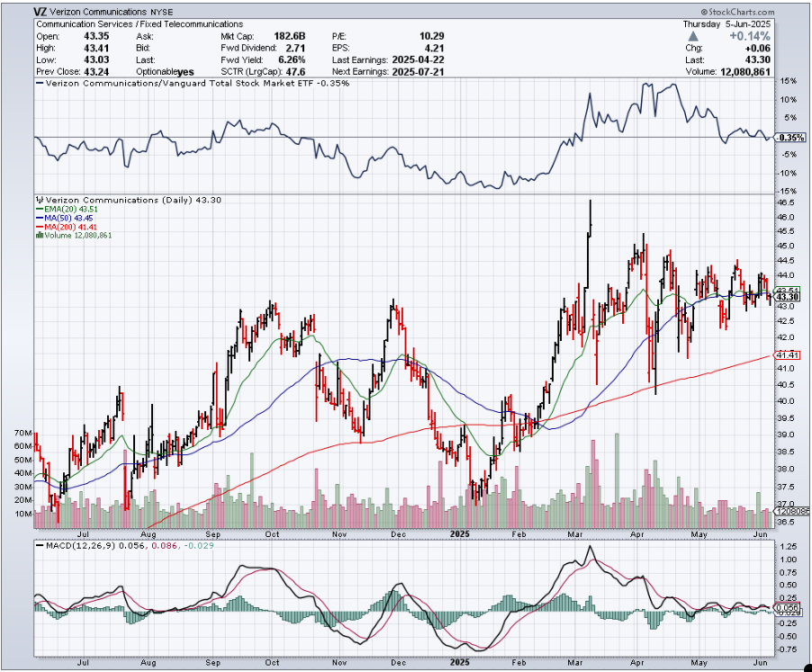
Task: Click the red MA(200) legend line marker
Action: point(40,227)
